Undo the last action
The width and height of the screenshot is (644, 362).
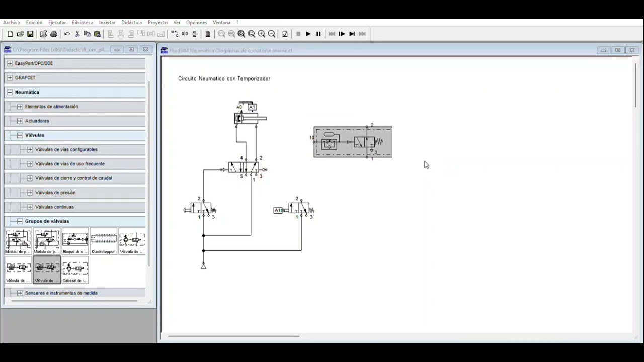coord(67,34)
